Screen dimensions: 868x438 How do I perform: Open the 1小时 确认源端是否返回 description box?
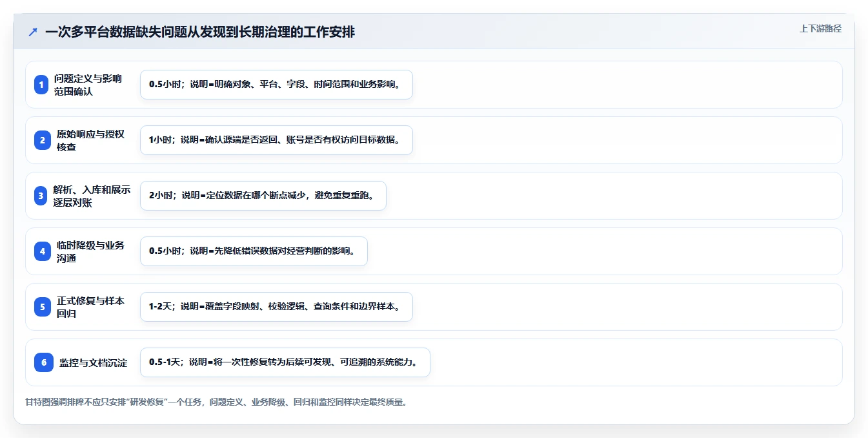click(276, 140)
